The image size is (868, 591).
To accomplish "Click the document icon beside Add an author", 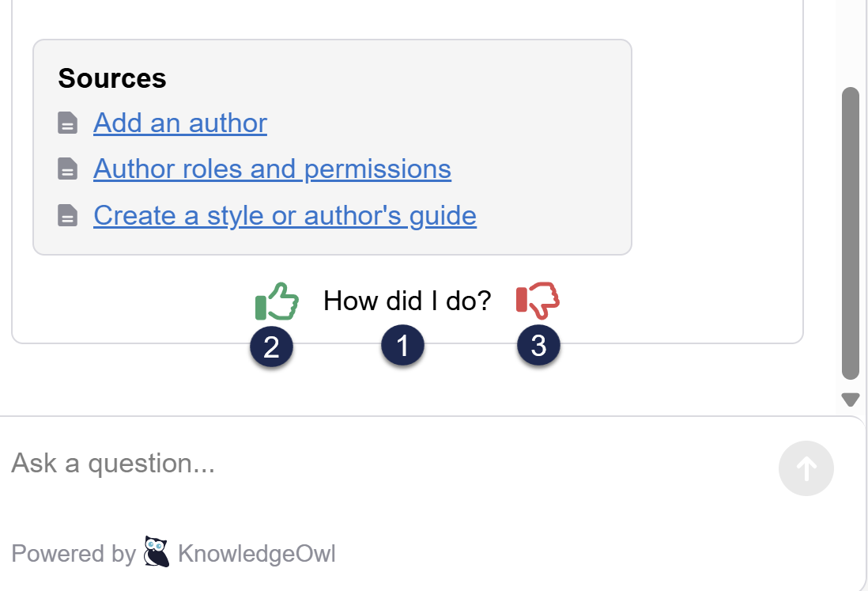I will pos(68,123).
